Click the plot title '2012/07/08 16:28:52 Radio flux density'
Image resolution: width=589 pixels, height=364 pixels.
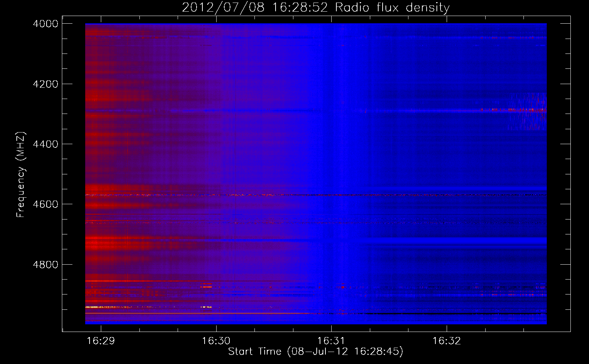pos(316,8)
